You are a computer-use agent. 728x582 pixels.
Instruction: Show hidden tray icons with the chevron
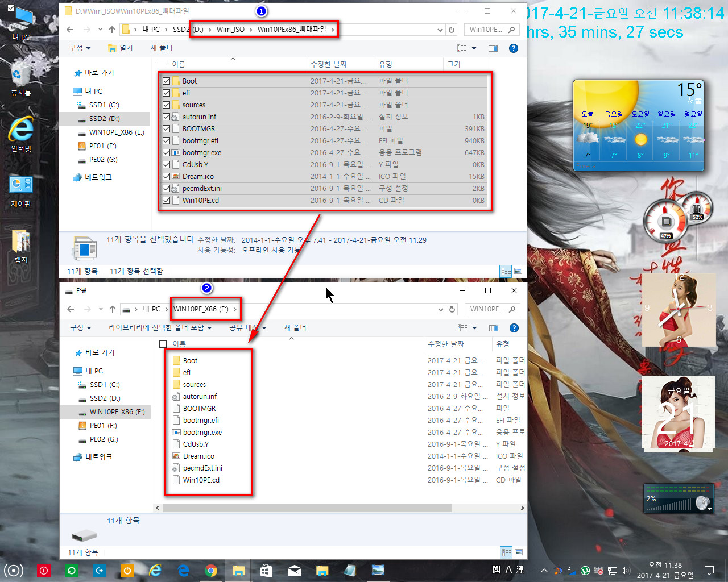pos(544,570)
